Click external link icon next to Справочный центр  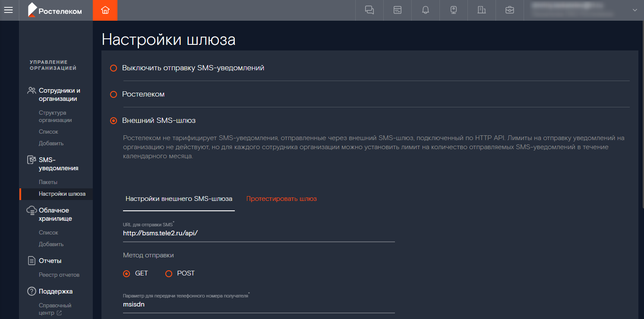pos(59,313)
